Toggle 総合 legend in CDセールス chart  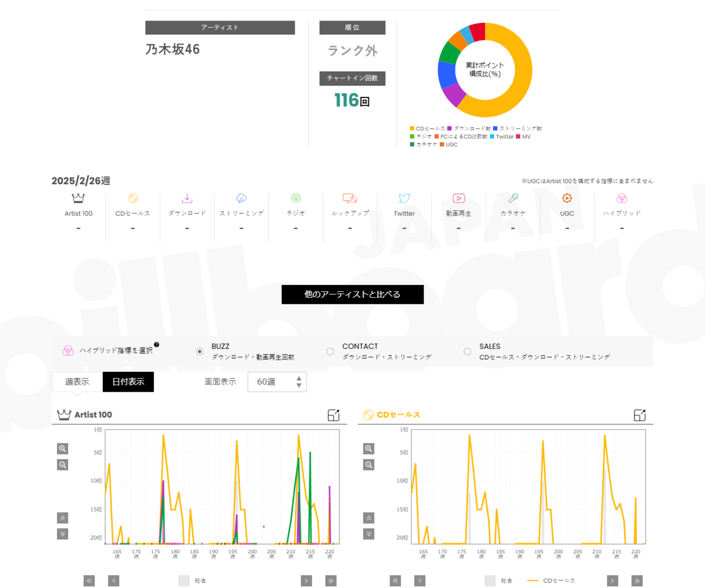point(498,581)
